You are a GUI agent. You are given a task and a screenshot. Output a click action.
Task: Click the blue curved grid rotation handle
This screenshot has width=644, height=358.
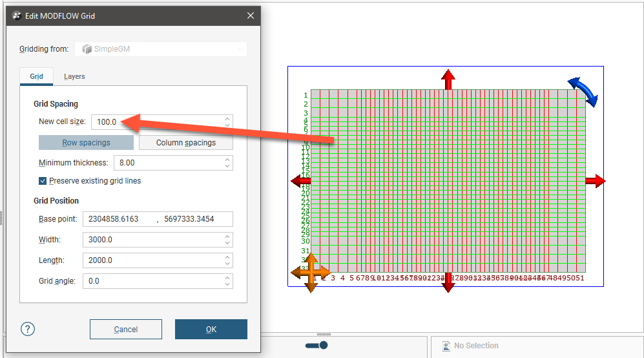pos(584,91)
